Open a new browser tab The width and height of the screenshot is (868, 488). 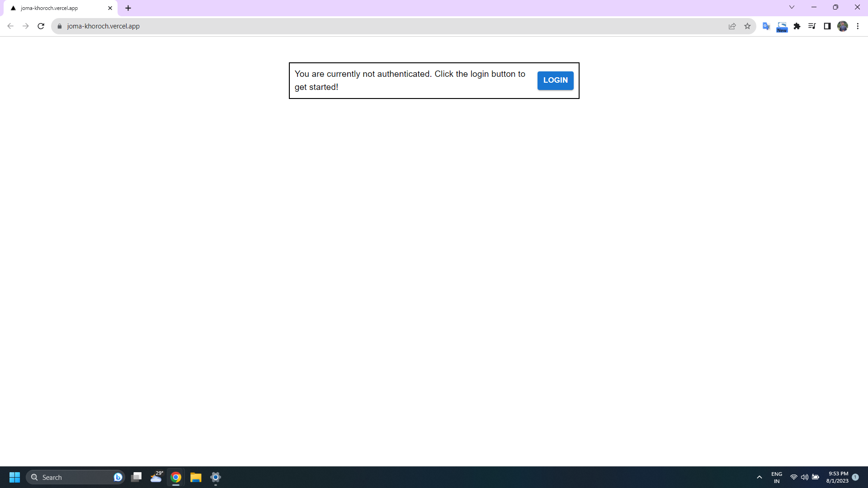tap(128, 8)
